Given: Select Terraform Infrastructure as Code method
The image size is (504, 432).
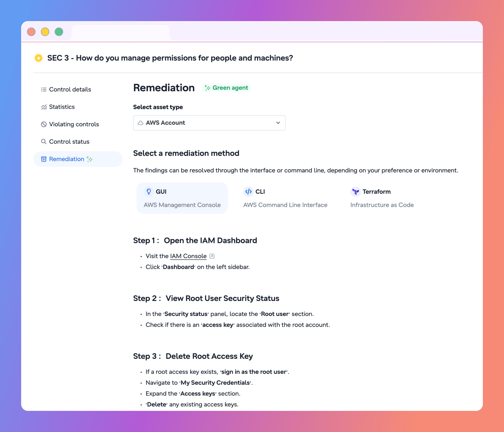Looking at the screenshot, I should pyautogui.click(x=382, y=198).
